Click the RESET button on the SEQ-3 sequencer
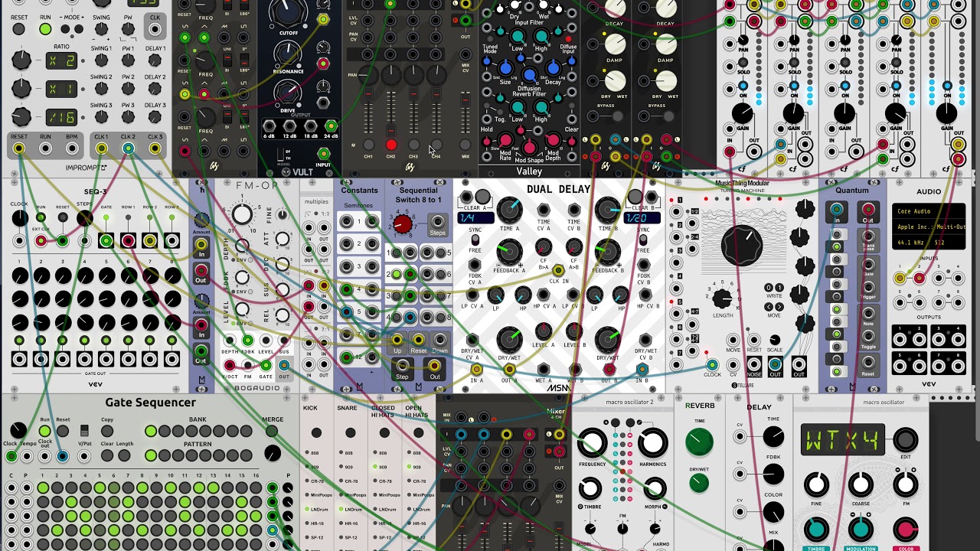The image size is (980, 551). [63, 218]
